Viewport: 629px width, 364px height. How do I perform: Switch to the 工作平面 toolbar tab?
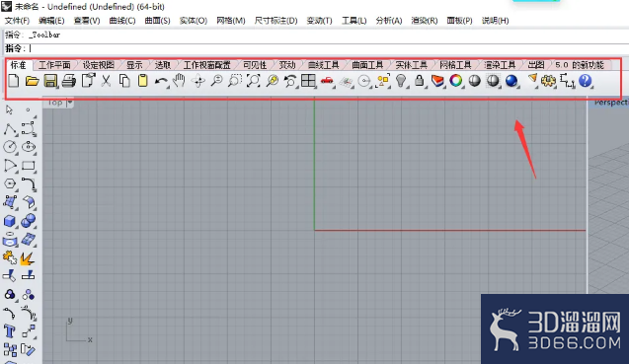tap(54, 65)
